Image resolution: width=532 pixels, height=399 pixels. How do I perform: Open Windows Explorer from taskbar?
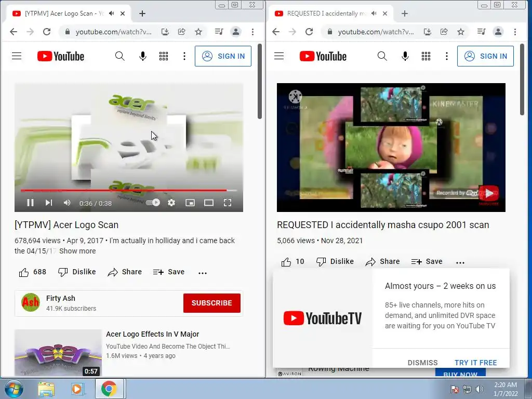pos(46,389)
